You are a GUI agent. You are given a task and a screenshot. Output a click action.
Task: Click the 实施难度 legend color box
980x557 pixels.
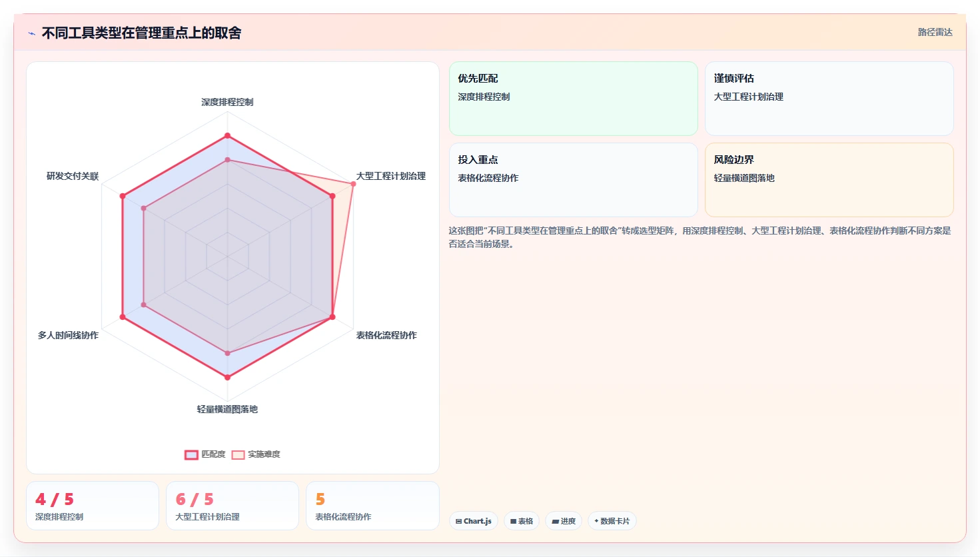[x=238, y=454]
